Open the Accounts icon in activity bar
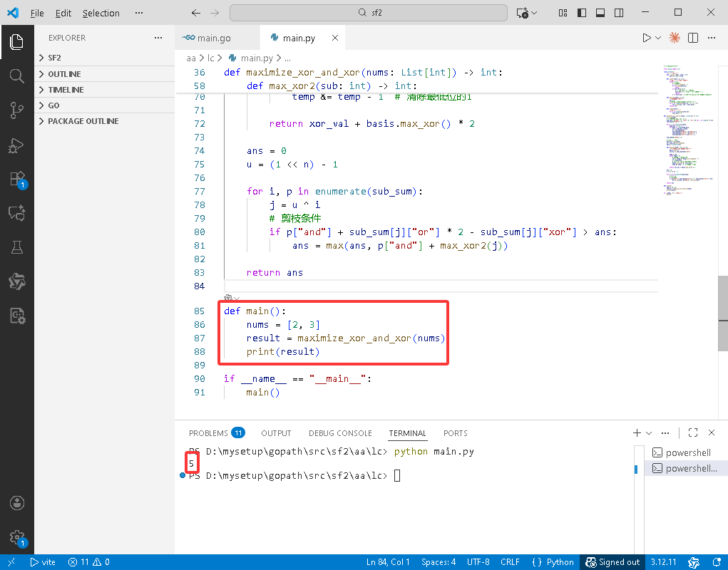Image resolution: width=728 pixels, height=570 pixels. (x=16, y=503)
